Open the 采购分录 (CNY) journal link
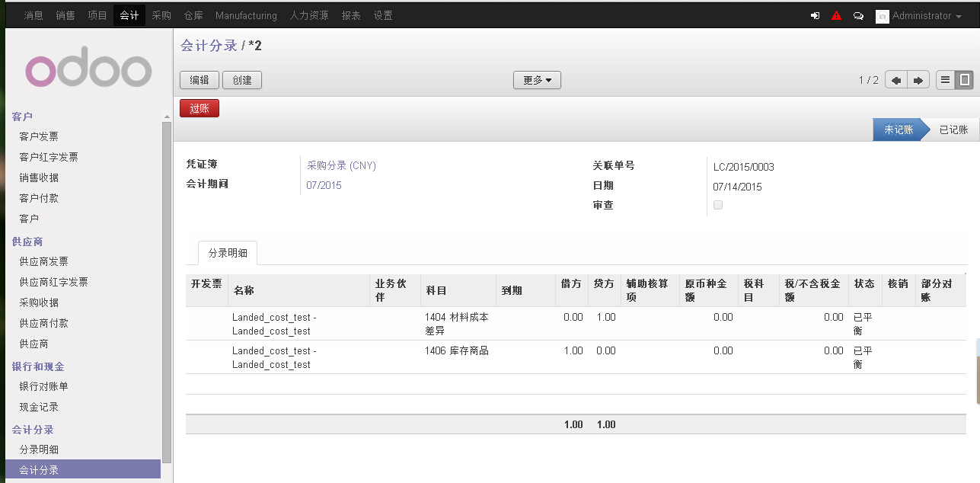The height and width of the screenshot is (483, 980). (x=341, y=165)
